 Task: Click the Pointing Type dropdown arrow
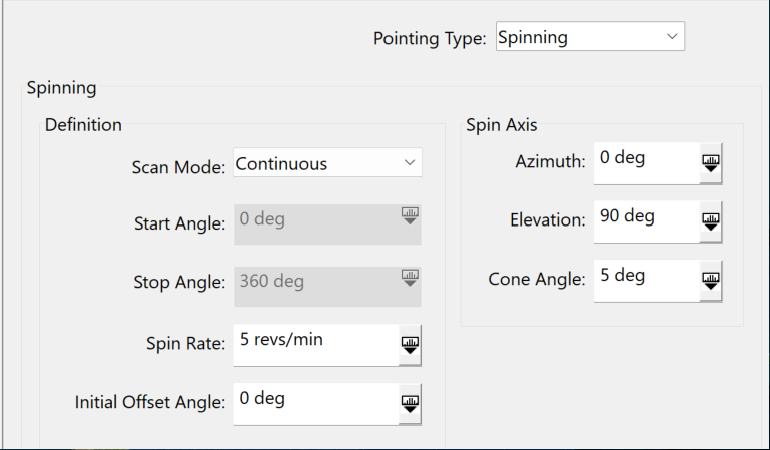pos(671,38)
